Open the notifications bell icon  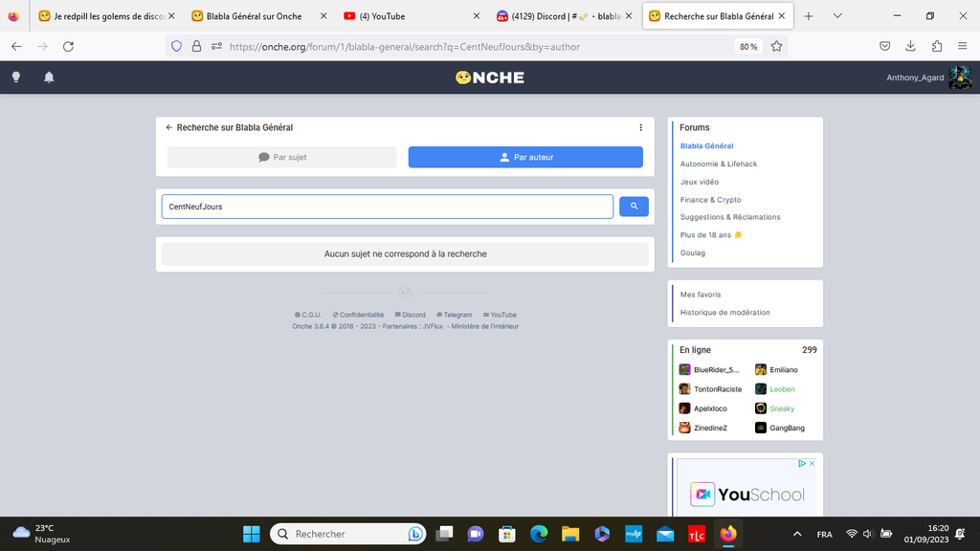tap(49, 77)
